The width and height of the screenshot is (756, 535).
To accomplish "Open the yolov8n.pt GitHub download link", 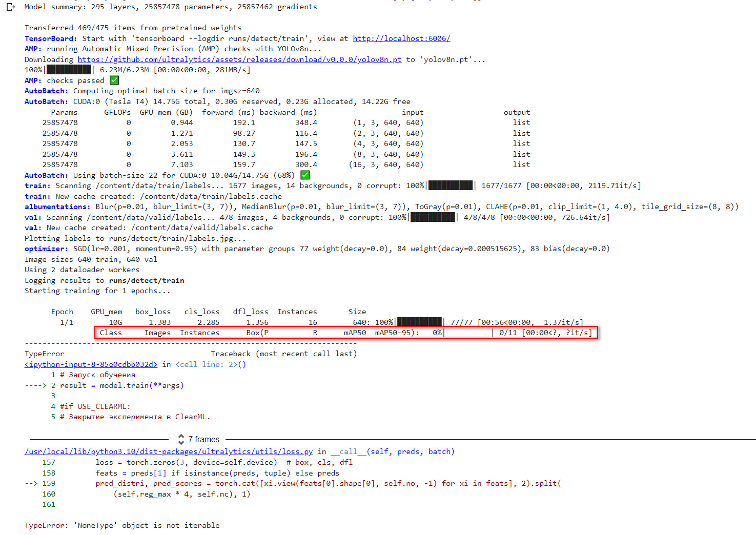I will pos(239,59).
